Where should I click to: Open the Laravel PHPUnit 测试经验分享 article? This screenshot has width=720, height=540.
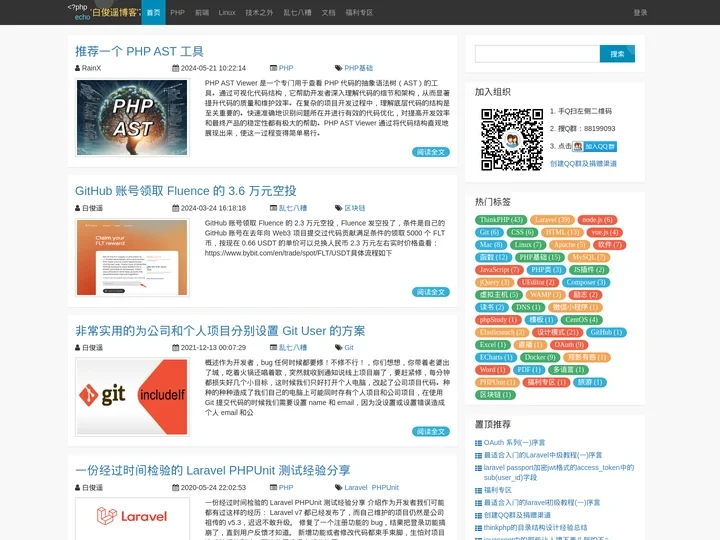(213, 470)
